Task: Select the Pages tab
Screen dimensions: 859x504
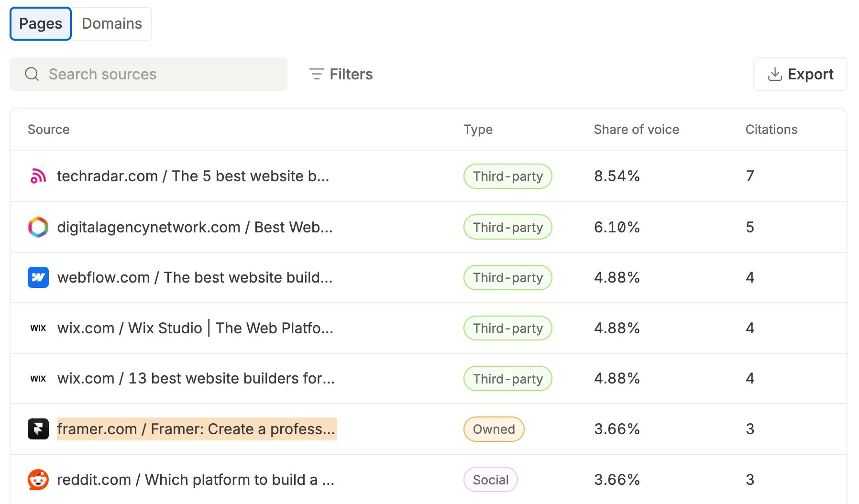Action: coord(41,23)
